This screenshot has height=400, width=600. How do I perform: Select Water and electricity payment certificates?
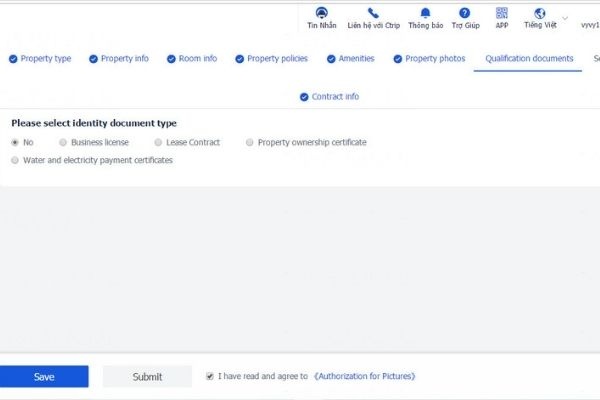[x=15, y=160]
